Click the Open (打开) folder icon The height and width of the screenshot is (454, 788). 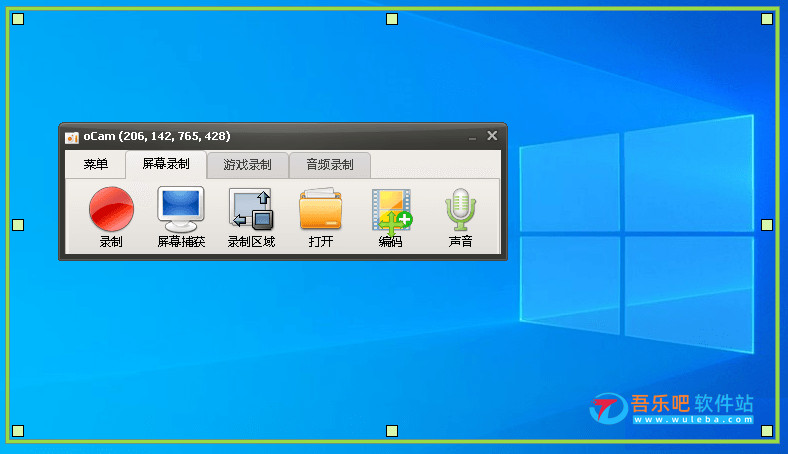(x=321, y=210)
